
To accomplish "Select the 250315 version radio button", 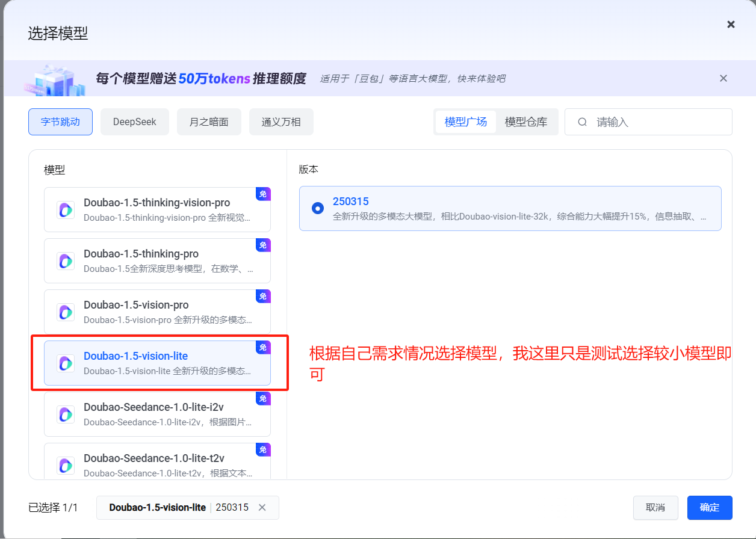I will (318, 208).
